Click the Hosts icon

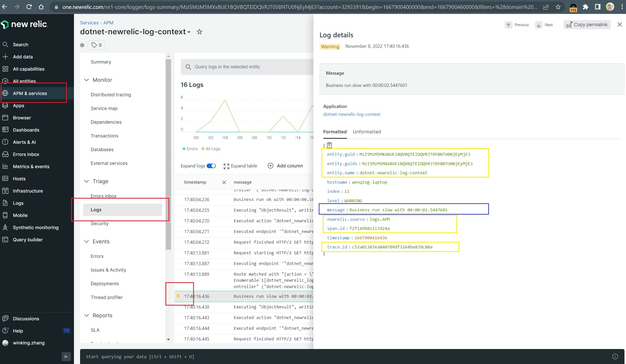coord(5,179)
